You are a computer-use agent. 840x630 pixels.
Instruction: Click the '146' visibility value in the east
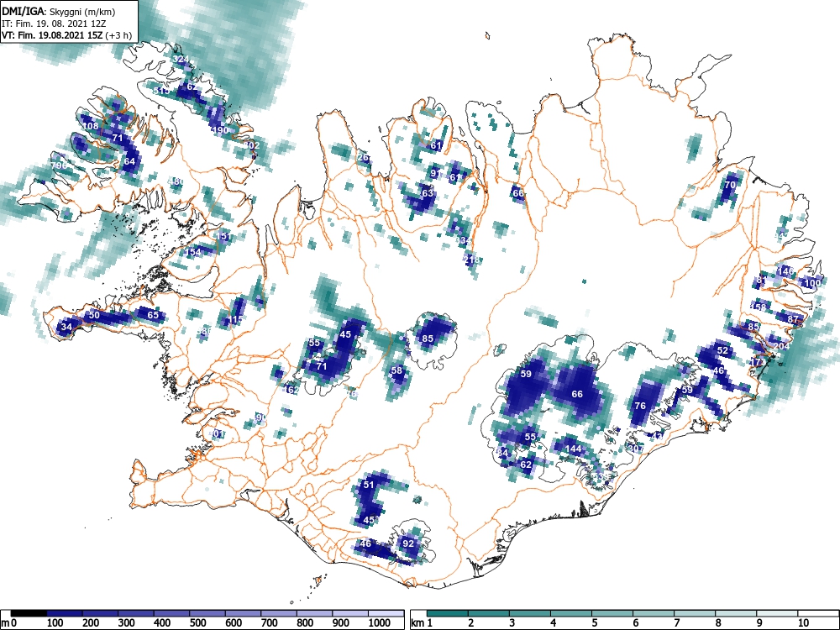point(785,271)
